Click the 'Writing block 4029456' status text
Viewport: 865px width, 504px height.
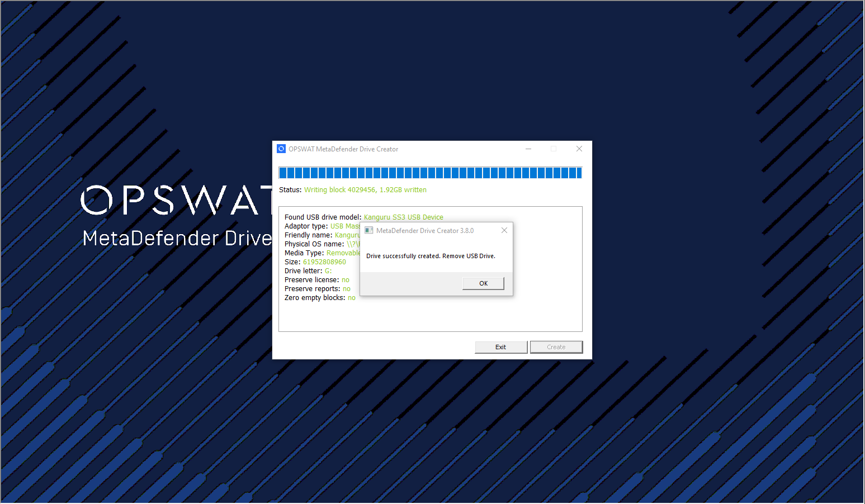[x=365, y=190]
